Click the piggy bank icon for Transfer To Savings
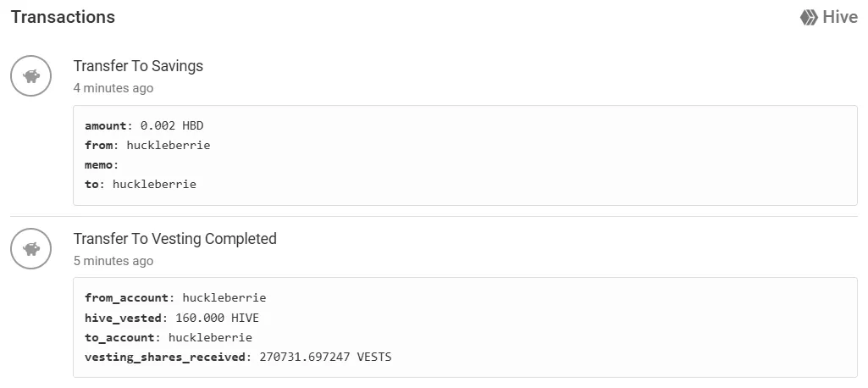This screenshot has width=868, height=388. tap(31, 76)
